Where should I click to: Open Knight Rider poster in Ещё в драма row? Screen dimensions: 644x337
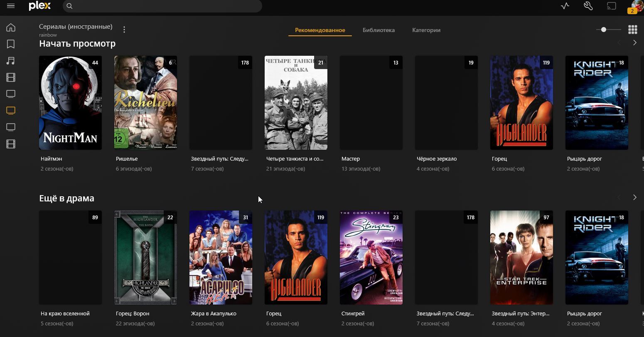click(x=597, y=258)
